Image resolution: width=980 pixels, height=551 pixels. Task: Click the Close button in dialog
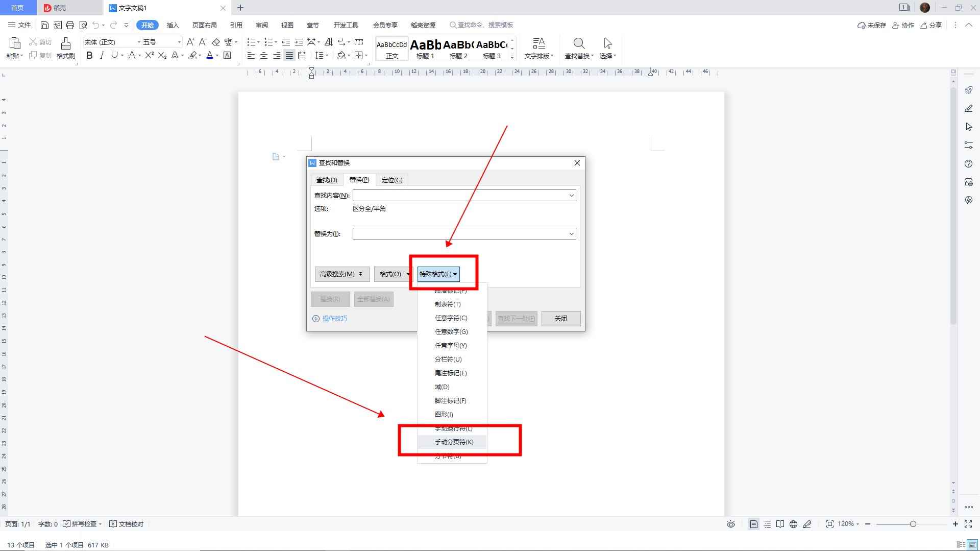point(560,319)
